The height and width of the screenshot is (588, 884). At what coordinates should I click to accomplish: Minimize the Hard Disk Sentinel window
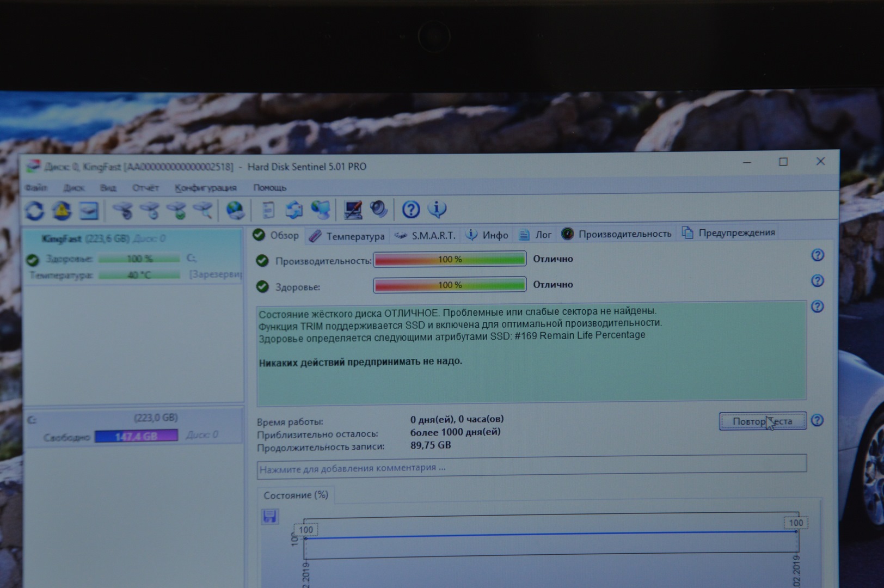coord(747,162)
